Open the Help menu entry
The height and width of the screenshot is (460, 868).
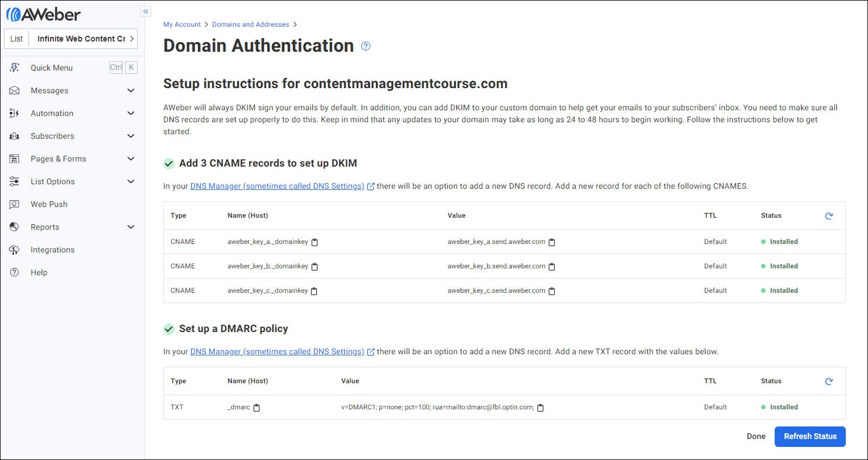[39, 272]
